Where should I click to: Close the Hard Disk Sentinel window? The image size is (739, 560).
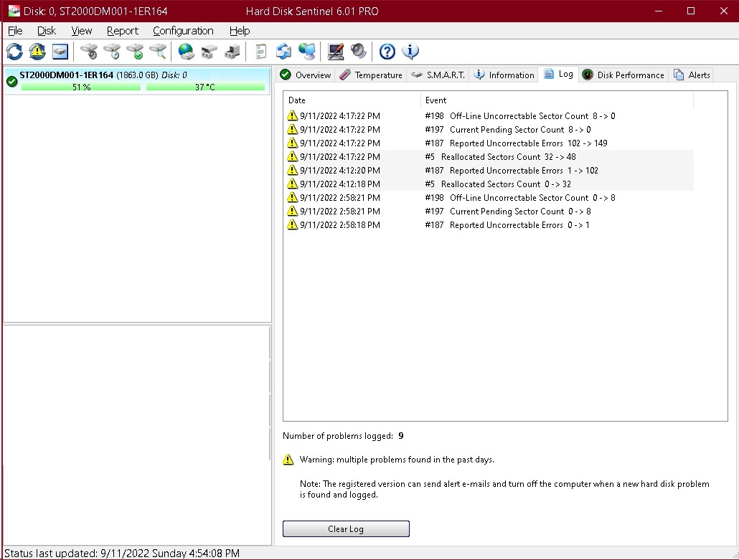(x=723, y=11)
